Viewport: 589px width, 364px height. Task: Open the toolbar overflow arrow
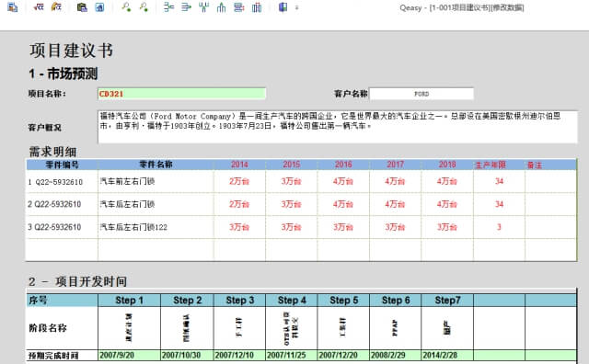(296, 7)
